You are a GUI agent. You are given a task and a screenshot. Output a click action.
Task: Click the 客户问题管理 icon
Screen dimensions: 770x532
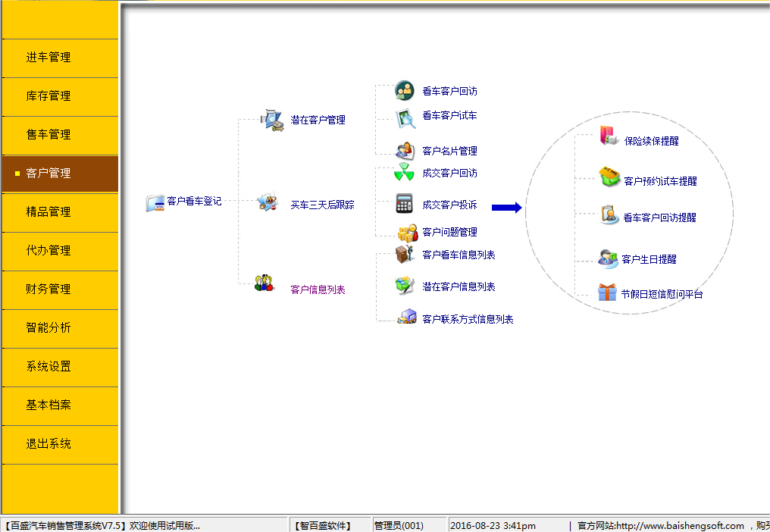click(408, 233)
